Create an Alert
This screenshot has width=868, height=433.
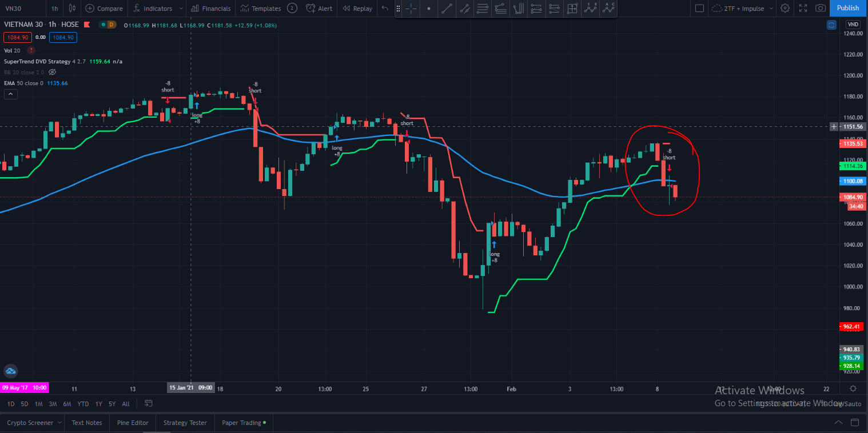click(319, 8)
